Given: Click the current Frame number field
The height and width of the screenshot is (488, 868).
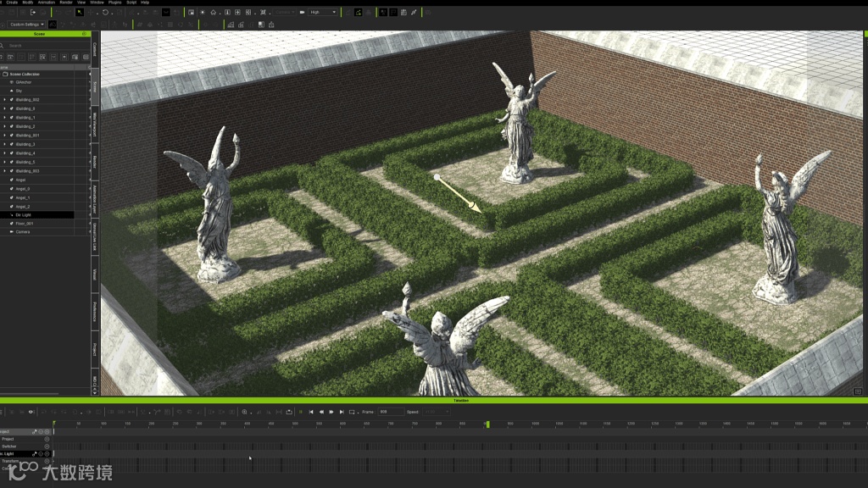Looking at the screenshot, I should pyautogui.click(x=391, y=412).
